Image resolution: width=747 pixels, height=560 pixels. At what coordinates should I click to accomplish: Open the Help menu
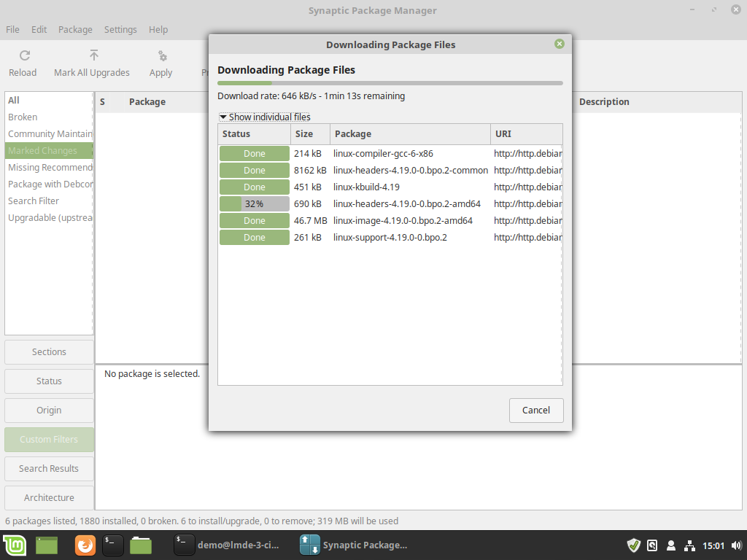point(158,29)
